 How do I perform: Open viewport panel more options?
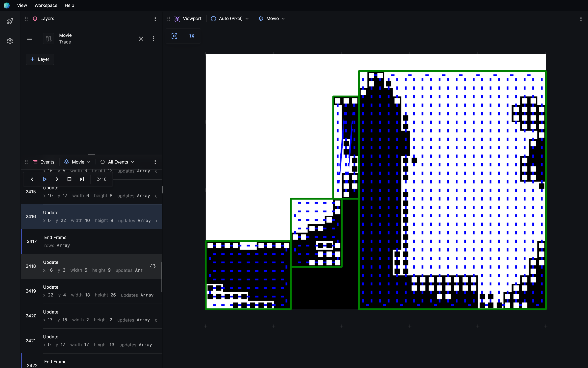point(581,19)
